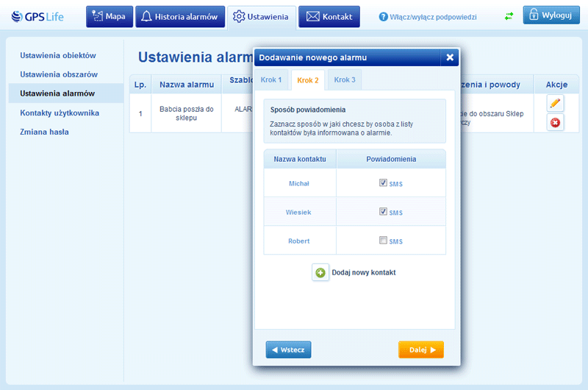Click alarm name Babcia poszła do sklepu
This screenshot has width=588, height=390.
(187, 113)
